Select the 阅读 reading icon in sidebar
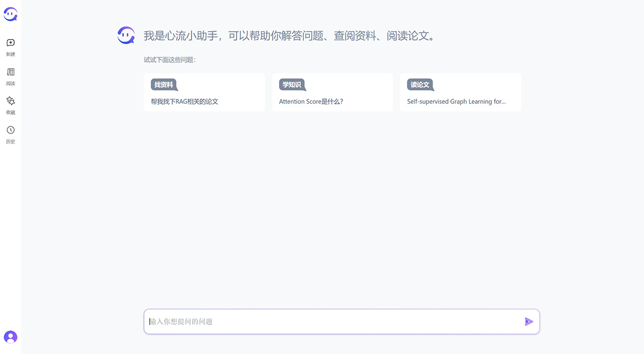The width and height of the screenshot is (644, 354). pyautogui.click(x=10, y=72)
